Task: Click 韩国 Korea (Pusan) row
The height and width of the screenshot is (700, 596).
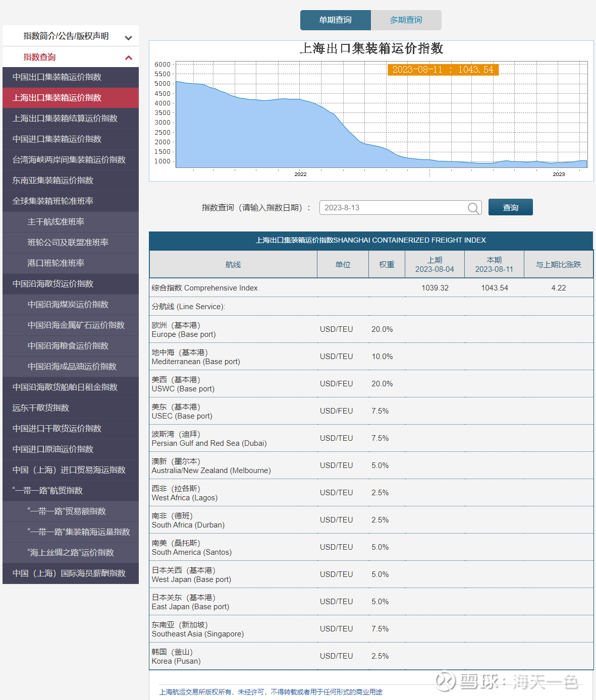Action: 371,656
